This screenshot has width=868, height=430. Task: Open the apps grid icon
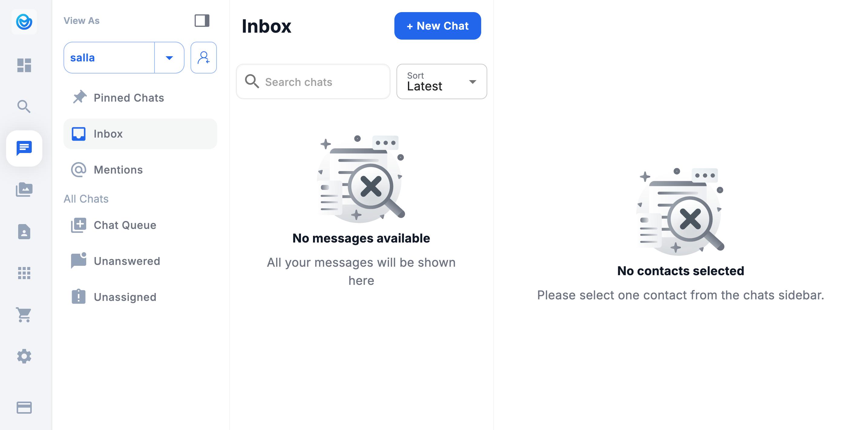(x=24, y=273)
